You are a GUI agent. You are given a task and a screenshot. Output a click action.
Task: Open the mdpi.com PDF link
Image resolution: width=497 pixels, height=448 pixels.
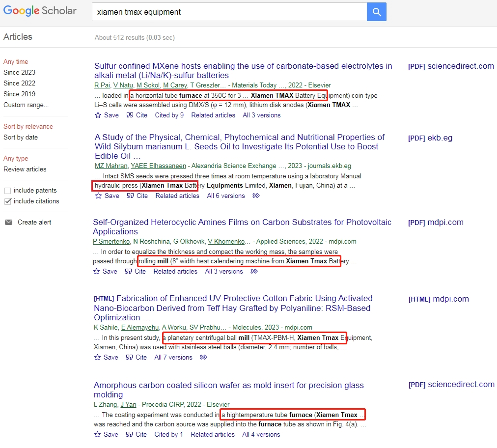tap(436, 222)
